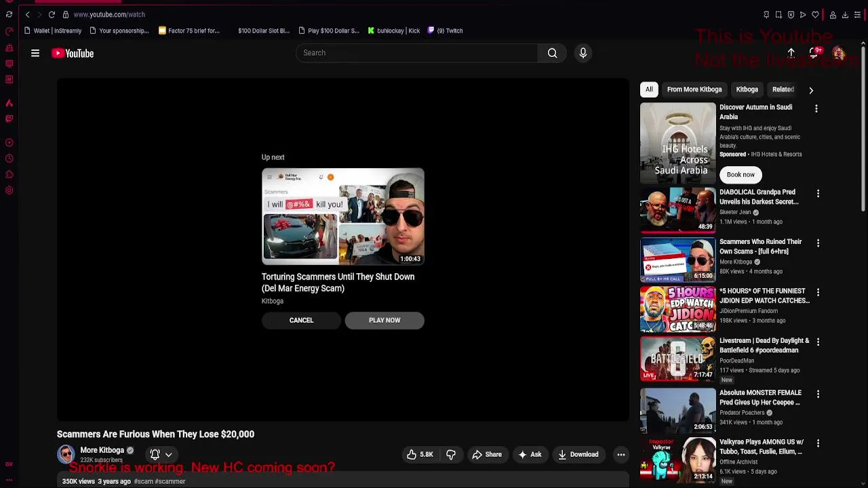Viewport: 868px width, 488px height.
Task: Click the search magnifier button
Action: click(x=553, y=53)
